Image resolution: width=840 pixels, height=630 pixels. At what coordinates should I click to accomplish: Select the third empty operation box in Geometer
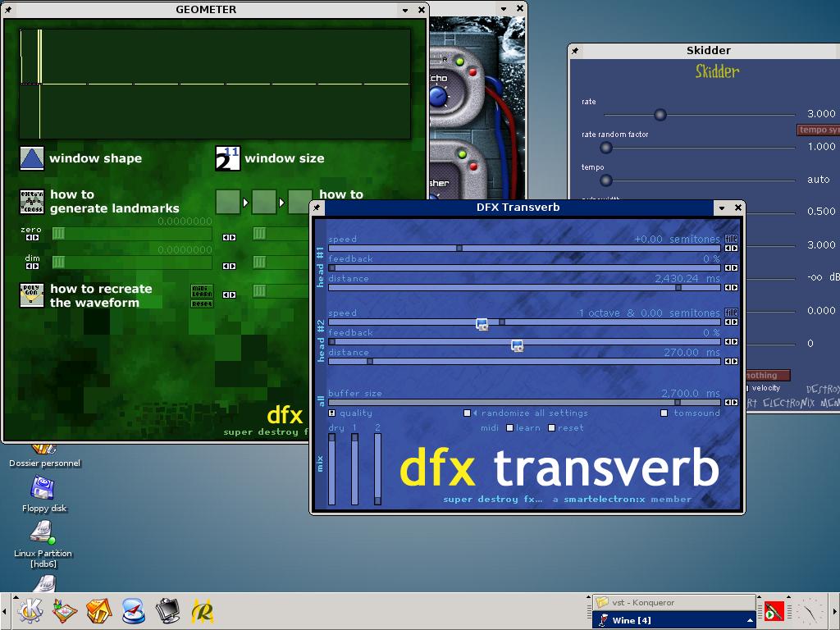(x=300, y=202)
